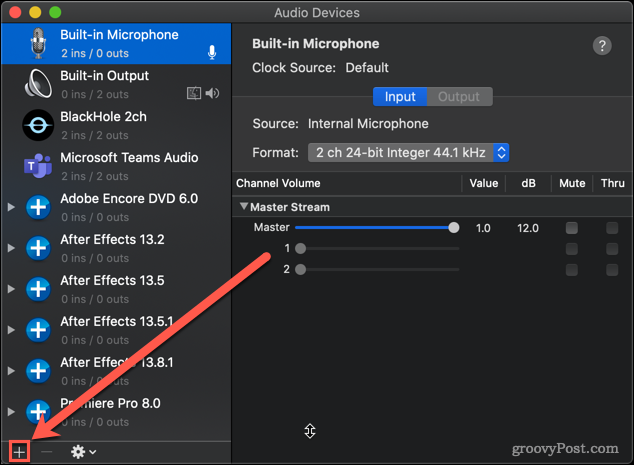Open the gear settings menu

point(82,452)
